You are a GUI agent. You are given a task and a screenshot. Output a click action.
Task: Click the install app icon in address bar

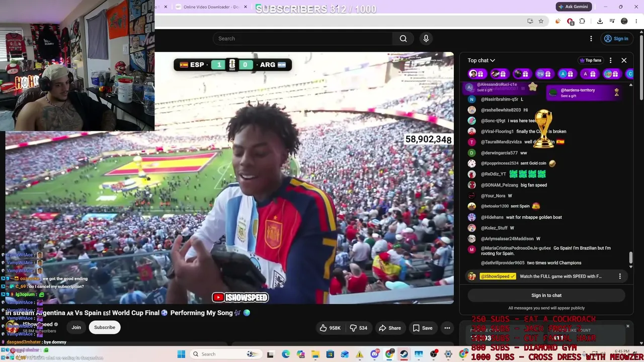[530, 21]
